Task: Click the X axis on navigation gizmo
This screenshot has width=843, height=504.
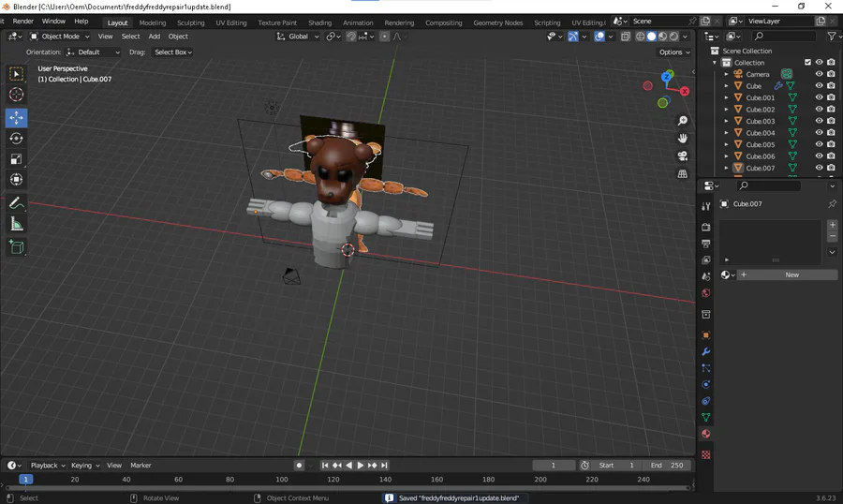Action: pyautogui.click(x=685, y=92)
